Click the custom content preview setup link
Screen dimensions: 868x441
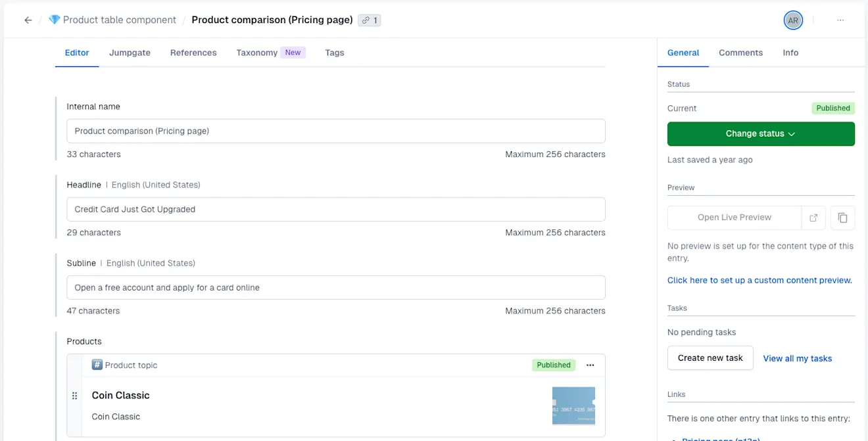(759, 280)
